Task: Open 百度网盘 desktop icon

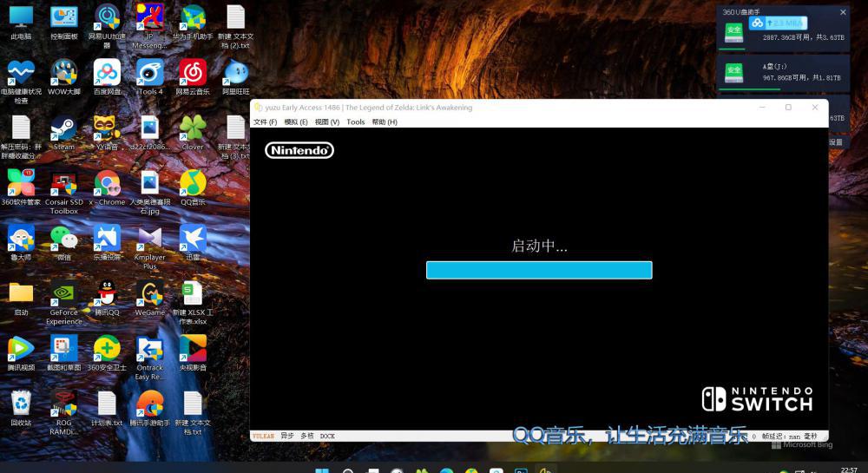Action: [107, 77]
